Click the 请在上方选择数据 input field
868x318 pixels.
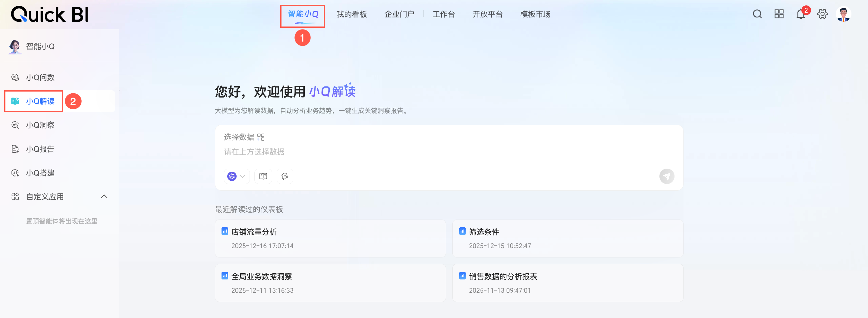pyautogui.click(x=448, y=152)
